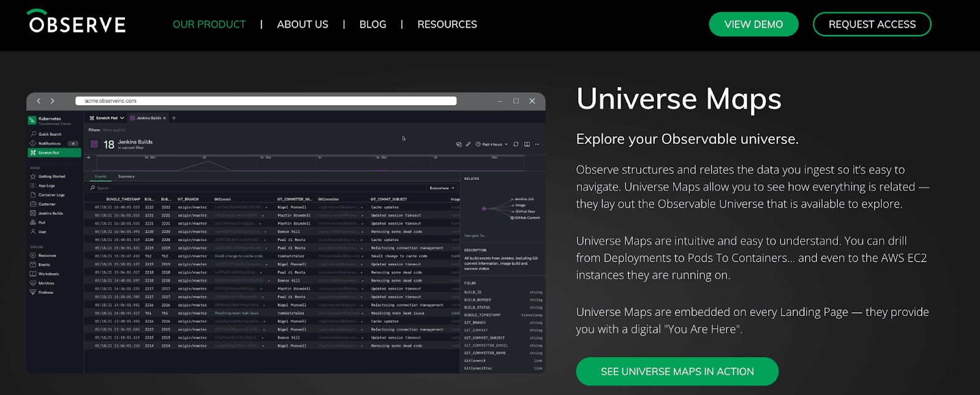Viewport: 980px width, 395px height.
Task: Click the GIT_BRANCH column header
Action: pyautogui.click(x=188, y=199)
